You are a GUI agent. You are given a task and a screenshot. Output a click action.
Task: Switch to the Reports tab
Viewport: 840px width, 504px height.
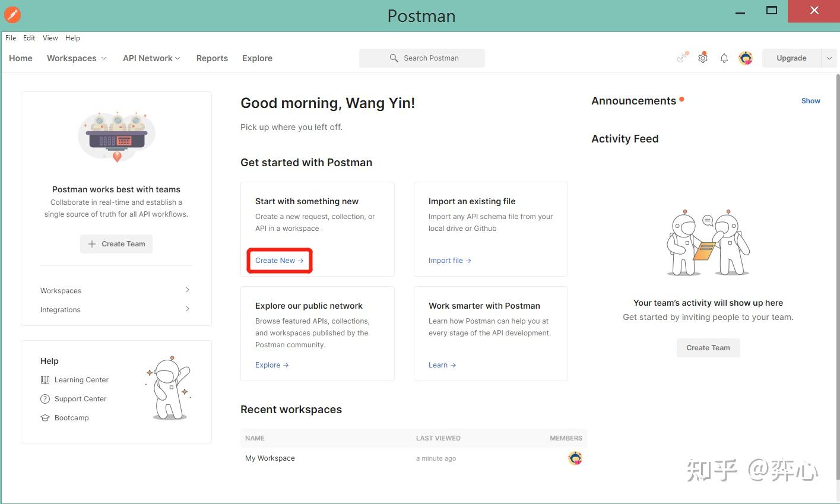[x=212, y=58]
